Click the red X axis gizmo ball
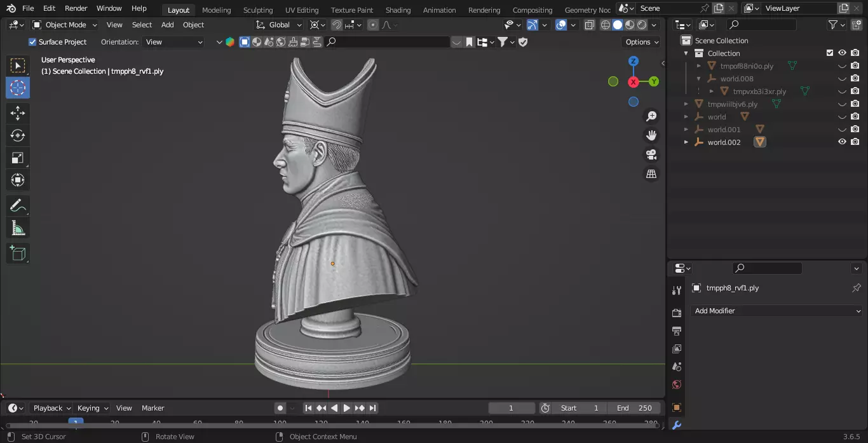Image resolution: width=868 pixels, height=443 pixels. coord(634,82)
